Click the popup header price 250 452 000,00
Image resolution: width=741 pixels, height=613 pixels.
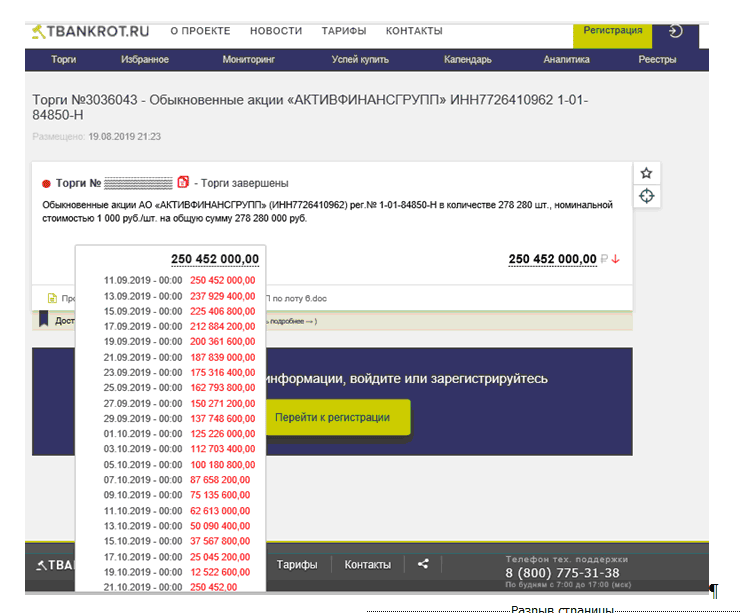(x=215, y=259)
